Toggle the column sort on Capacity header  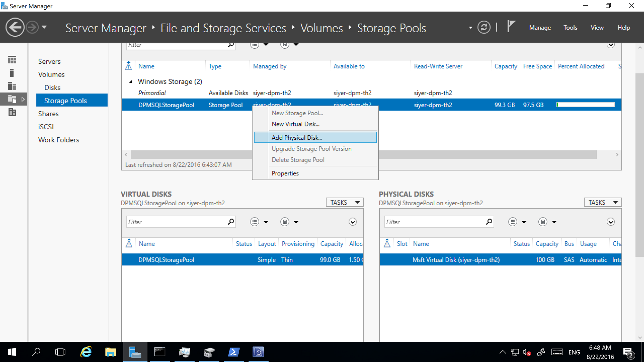click(506, 66)
